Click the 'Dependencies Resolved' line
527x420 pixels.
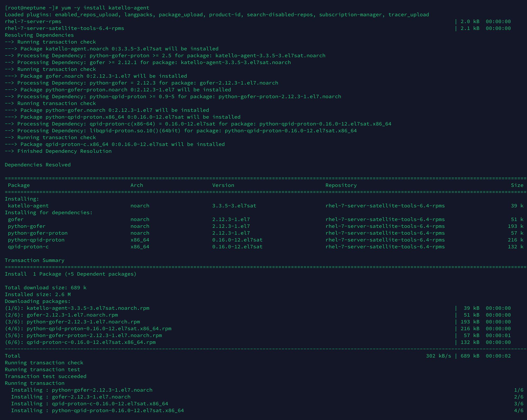tap(38, 165)
